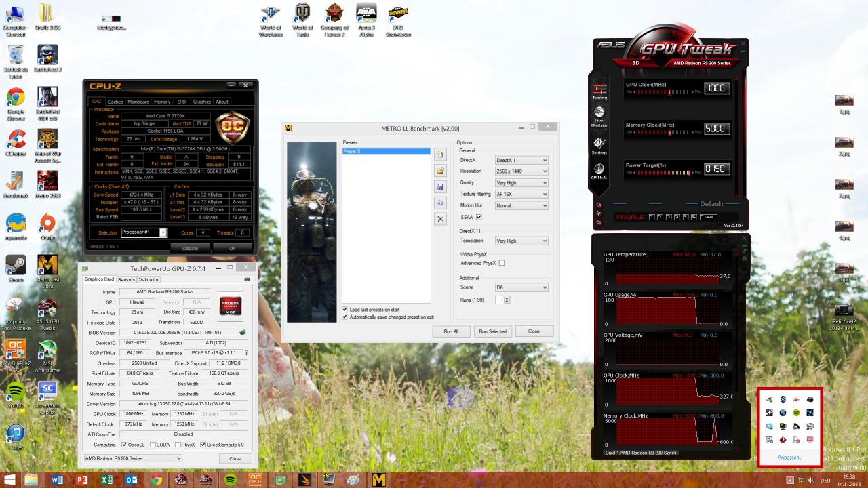Click the Power Target slider in GPU Tweak
Screen dimensions: 868x488
pos(663,173)
